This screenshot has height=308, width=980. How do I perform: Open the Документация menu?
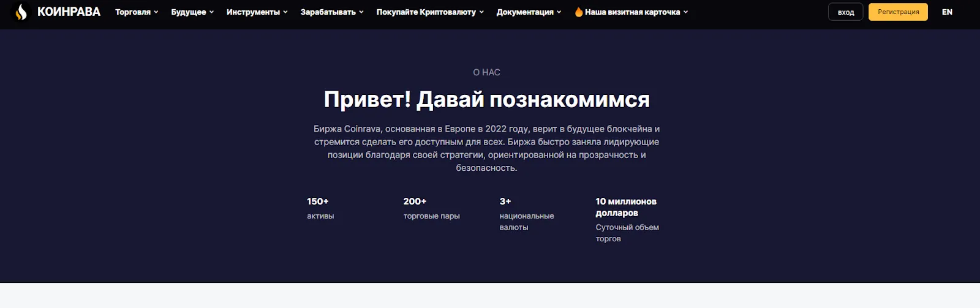pos(525,12)
